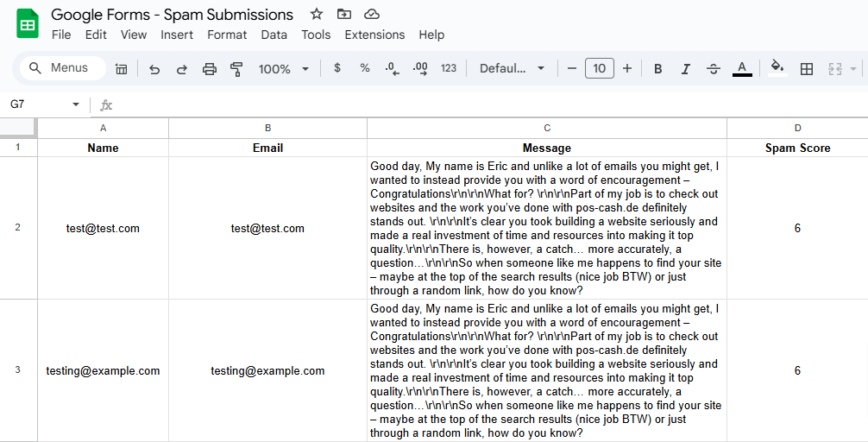868x442 pixels.
Task: Select column A header
Action: pos(103,128)
